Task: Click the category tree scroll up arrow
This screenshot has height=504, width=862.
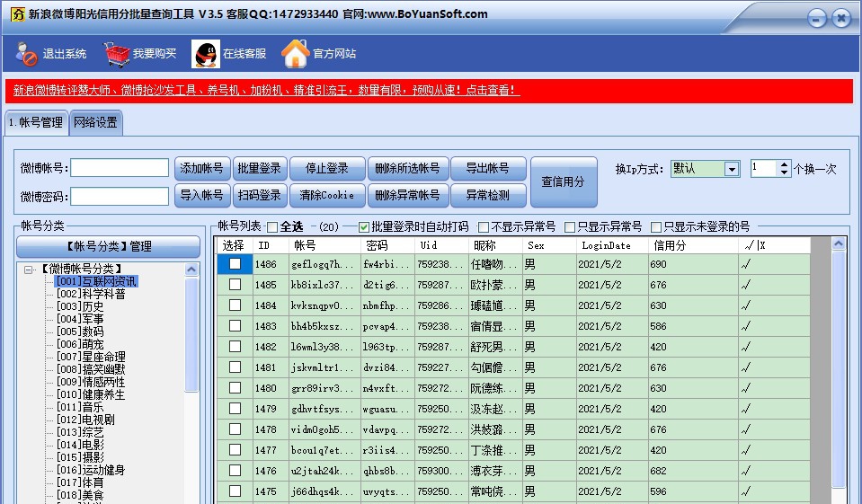Action: tap(191, 270)
